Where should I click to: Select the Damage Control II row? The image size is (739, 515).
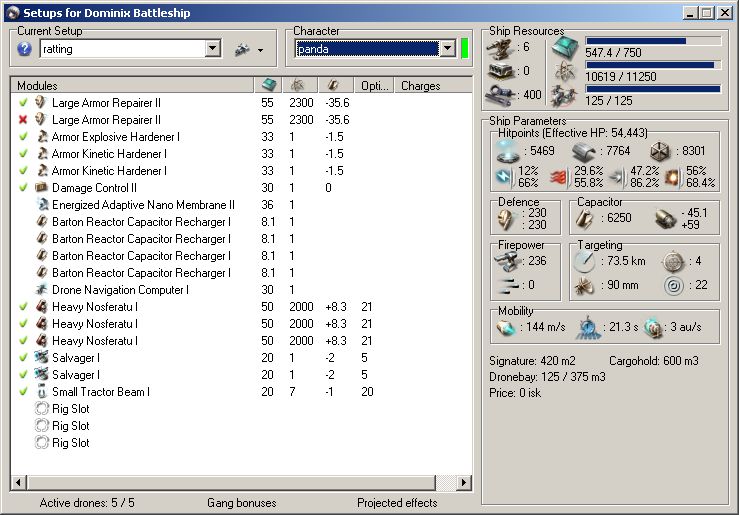240,188
